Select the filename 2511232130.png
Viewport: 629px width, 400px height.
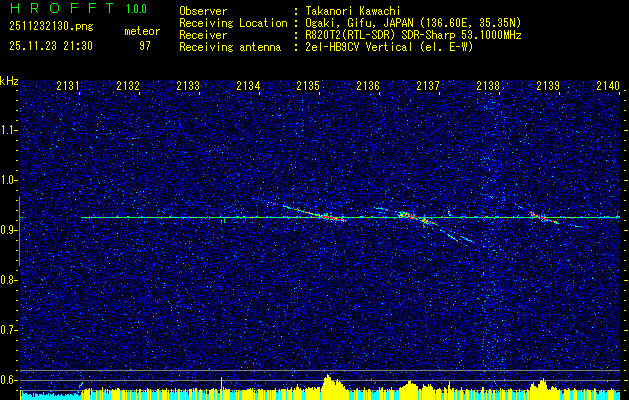[51, 27]
